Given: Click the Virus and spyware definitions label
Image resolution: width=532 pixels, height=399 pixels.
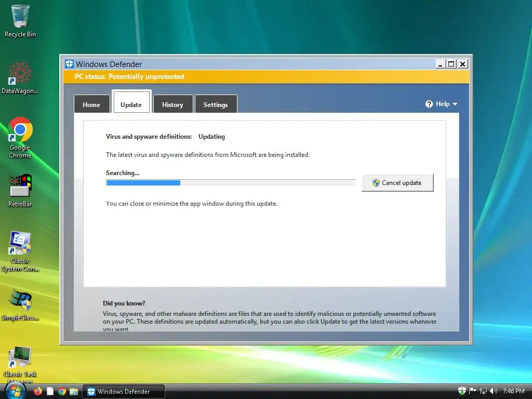Looking at the screenshot, I should pyautogui.click(x=149, y=137).
